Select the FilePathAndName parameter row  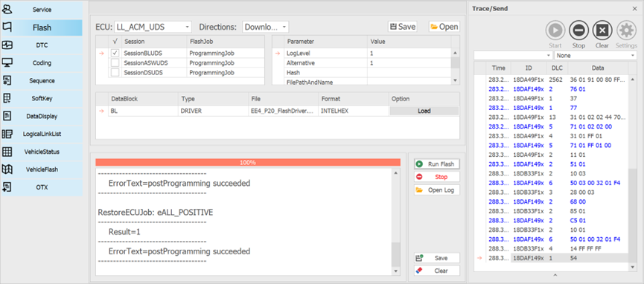click(362, 82)
